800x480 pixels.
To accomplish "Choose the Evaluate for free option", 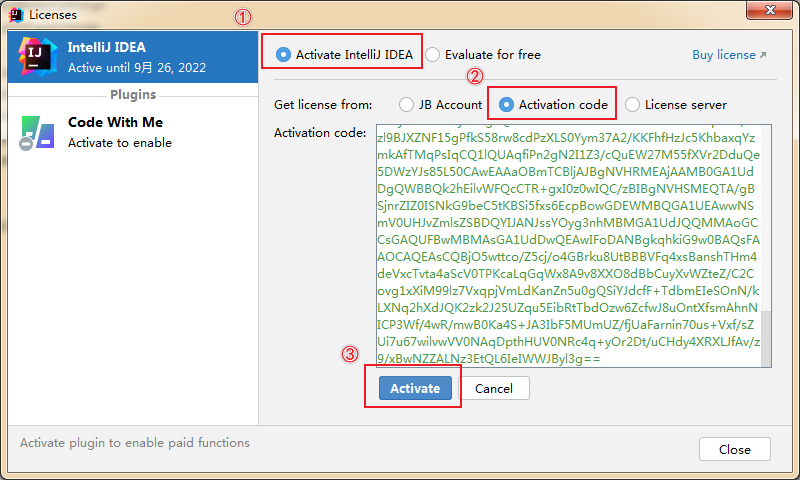I will tap(433, 55).
